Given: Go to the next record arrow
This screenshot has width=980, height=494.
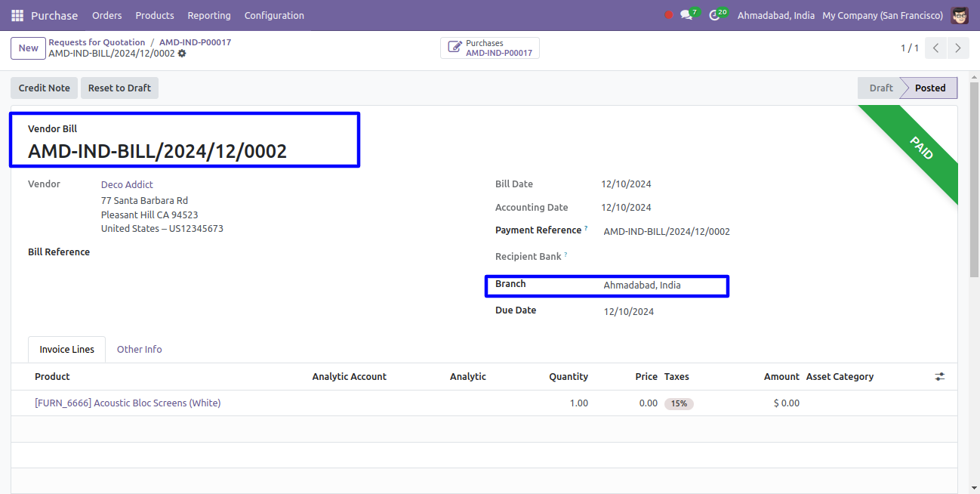Looking at the screenshot, I should 958,48.
